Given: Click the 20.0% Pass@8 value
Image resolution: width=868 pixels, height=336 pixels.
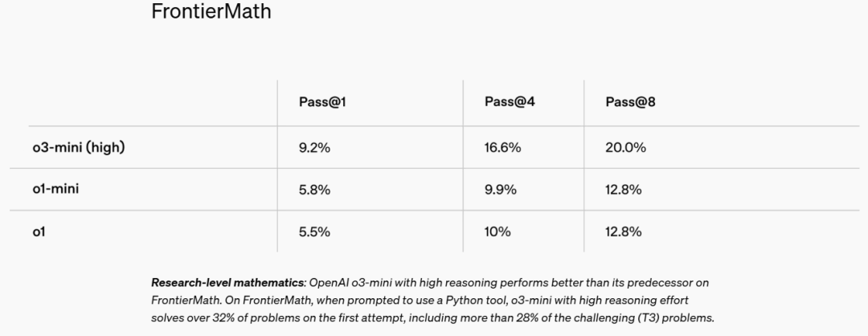Looking at the screenshot, I should [625, 148].
